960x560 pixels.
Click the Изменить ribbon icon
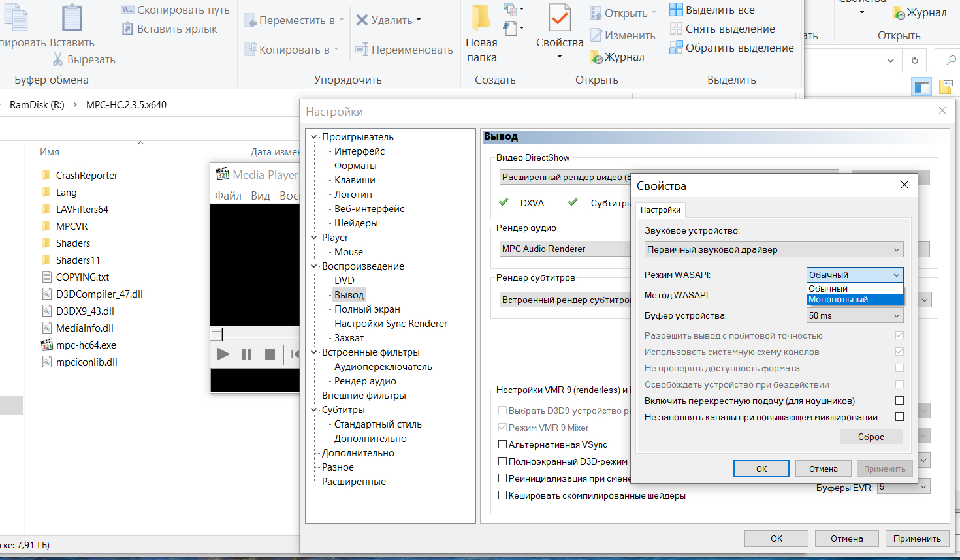[x=596, y=35]
